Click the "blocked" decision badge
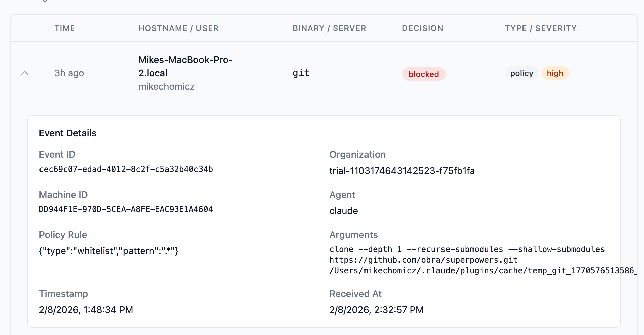 coord(423,74)
